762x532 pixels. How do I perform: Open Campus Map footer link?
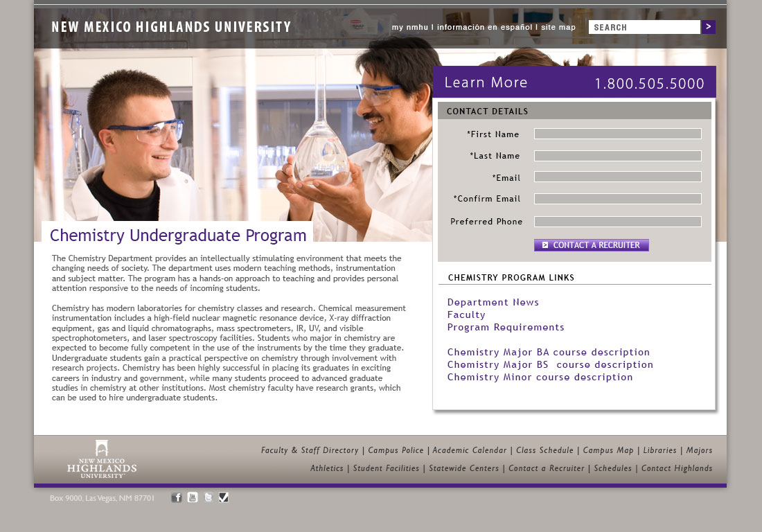(x=608, y=450)
